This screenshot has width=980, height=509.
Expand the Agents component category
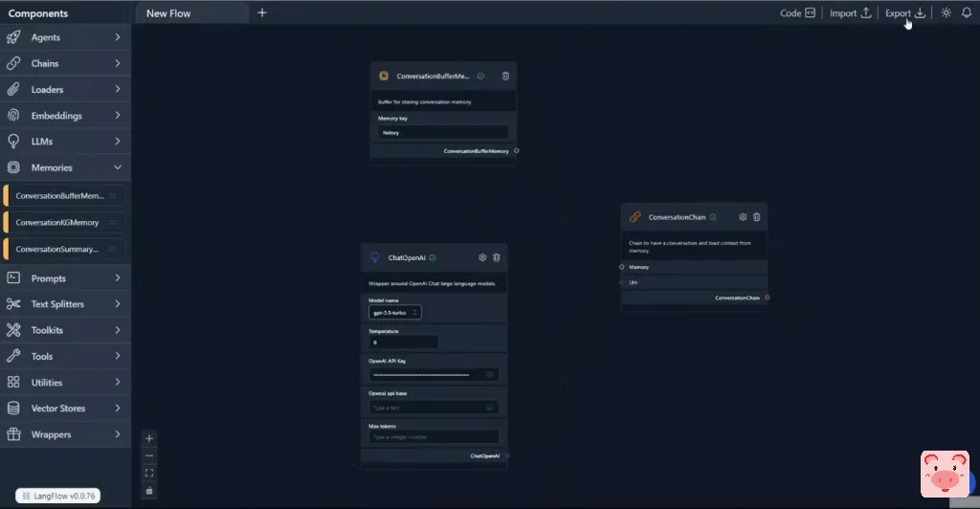(x=65, y=37)
